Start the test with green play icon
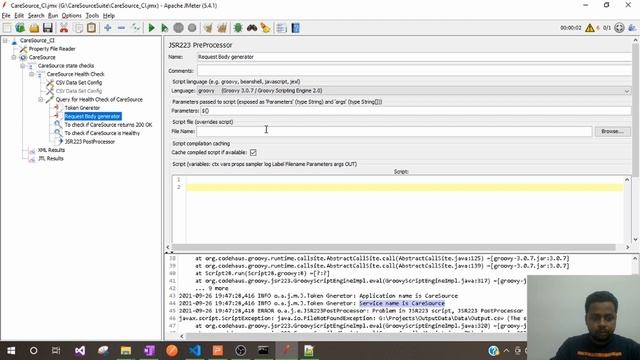The width and height of the screenshot is (640, 360). 151,28
